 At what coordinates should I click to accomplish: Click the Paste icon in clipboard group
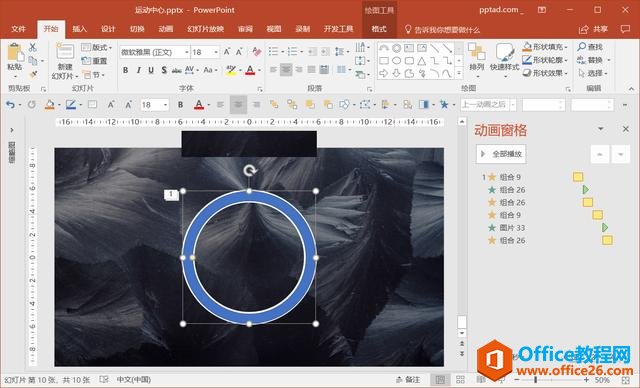tap(15, 53)
